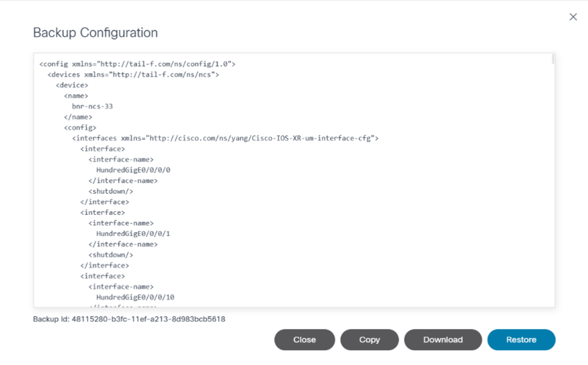
Task: Click the Backup Id value text
Action: [148, 319]
